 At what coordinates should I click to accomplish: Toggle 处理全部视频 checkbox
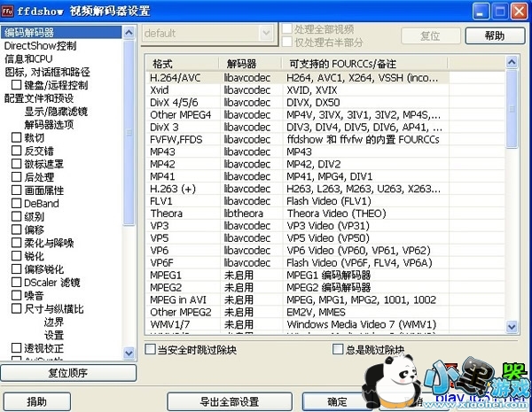coord(287,29)
